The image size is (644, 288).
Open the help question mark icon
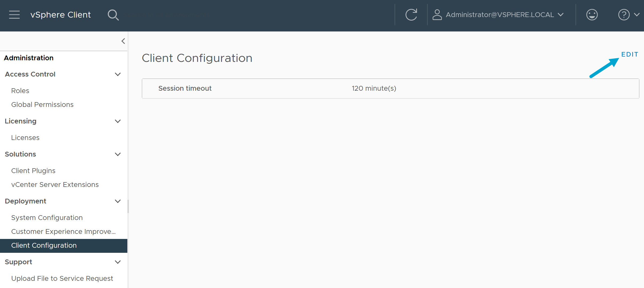click(623, 15)
